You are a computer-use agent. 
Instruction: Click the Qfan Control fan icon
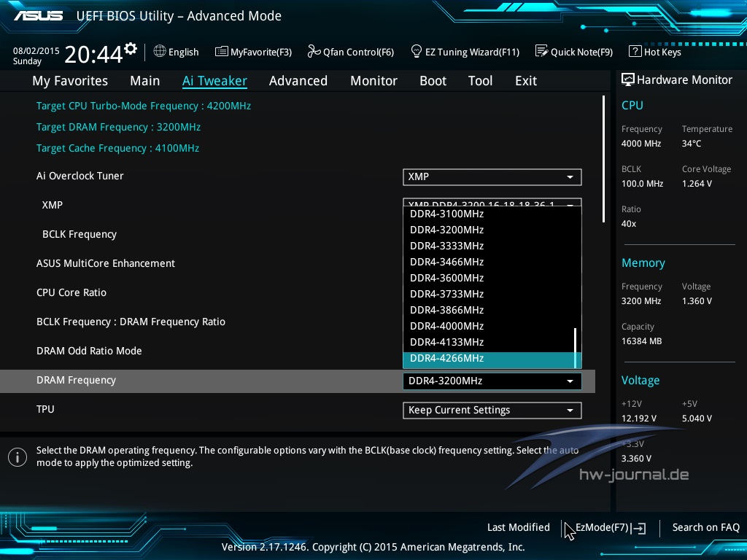[x=314, y=51]
